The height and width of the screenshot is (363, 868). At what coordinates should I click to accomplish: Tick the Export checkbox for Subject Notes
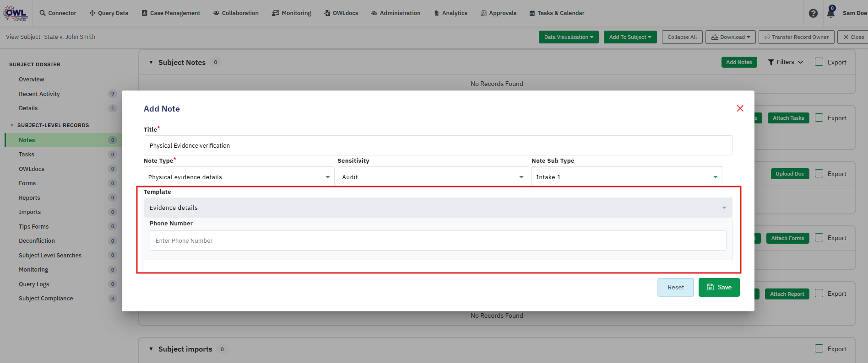819,62
